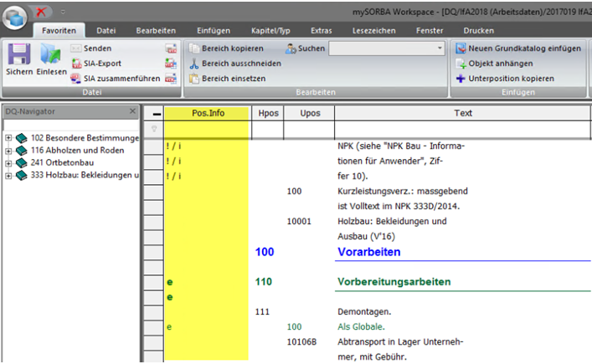Click the Hpos column header
Image resolution: width=592 pixels, height=364 pixels.
coord(268,113)
